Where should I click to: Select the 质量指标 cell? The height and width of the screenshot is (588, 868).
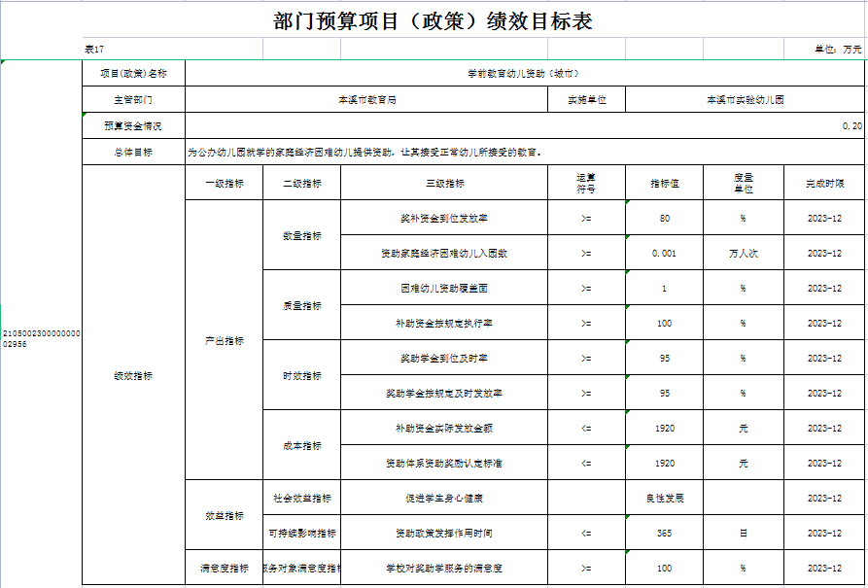coord(301,305)
